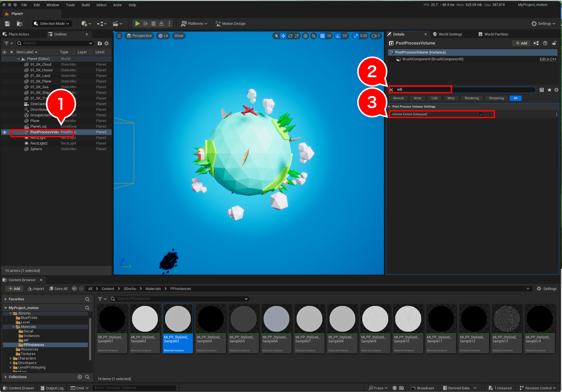Viewport: 562px width, 392px height.
Task: Toggle visibility of PostProcessVolu in the Outliner
Action: pos(4,132)
